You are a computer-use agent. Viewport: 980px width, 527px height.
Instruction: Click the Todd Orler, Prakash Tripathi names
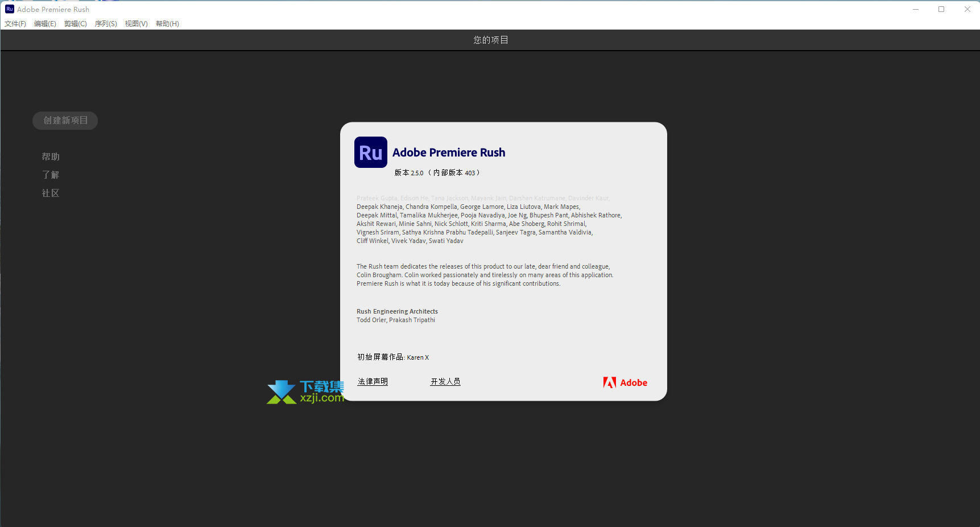[396, 320]
